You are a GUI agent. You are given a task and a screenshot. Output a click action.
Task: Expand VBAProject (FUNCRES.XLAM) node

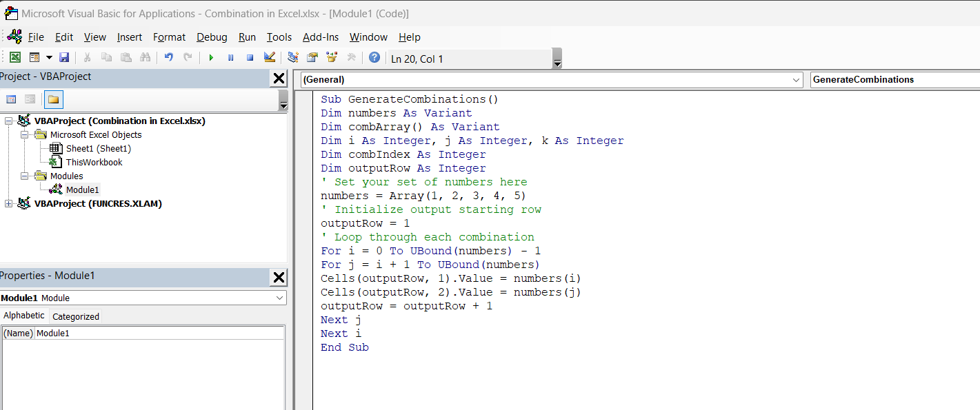click(x=9, y=204)
